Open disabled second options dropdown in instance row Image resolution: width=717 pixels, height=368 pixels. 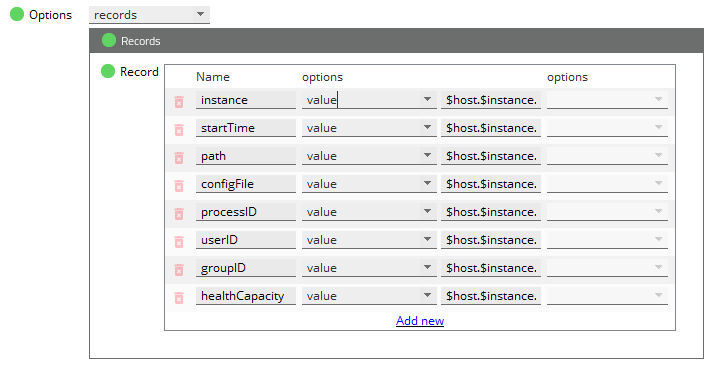(607, 100)
